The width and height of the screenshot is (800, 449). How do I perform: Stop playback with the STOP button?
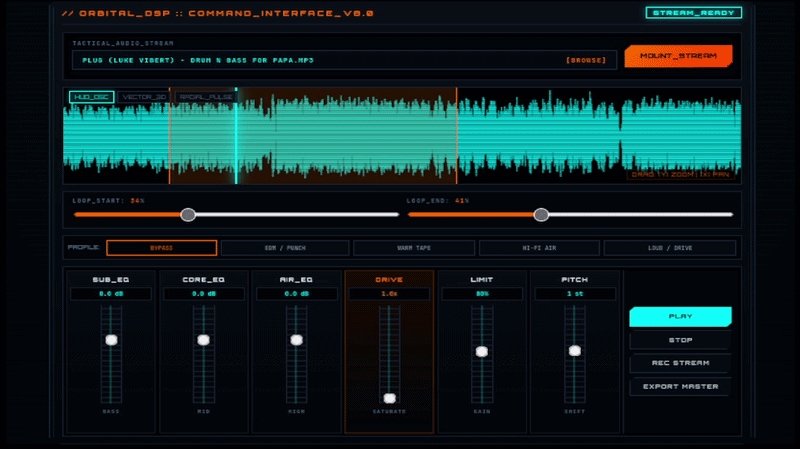[680, 340]
